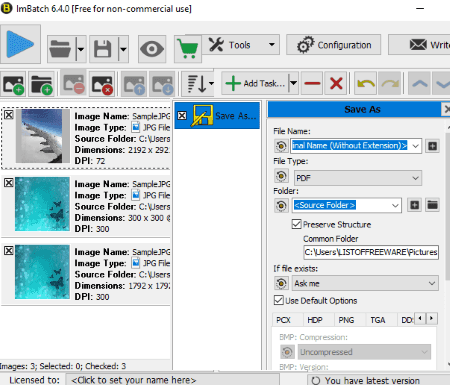
Task: Switch to the PCX tab
Action: pyautogui.click(x=283, y=320)
